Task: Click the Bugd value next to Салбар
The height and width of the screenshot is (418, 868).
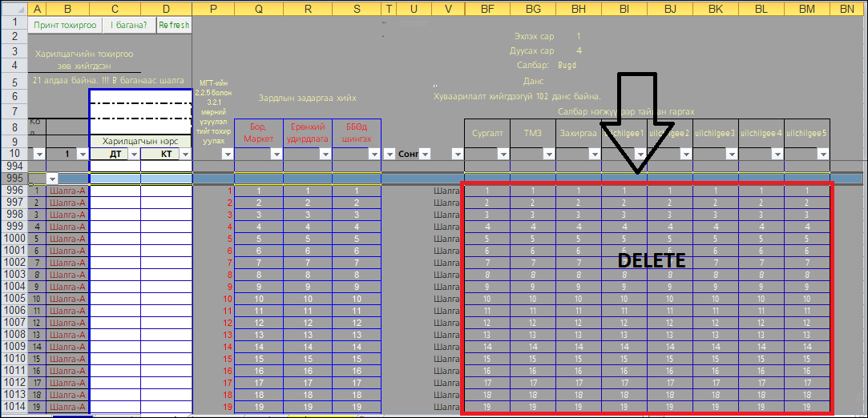Action: [x=566, y=65]
